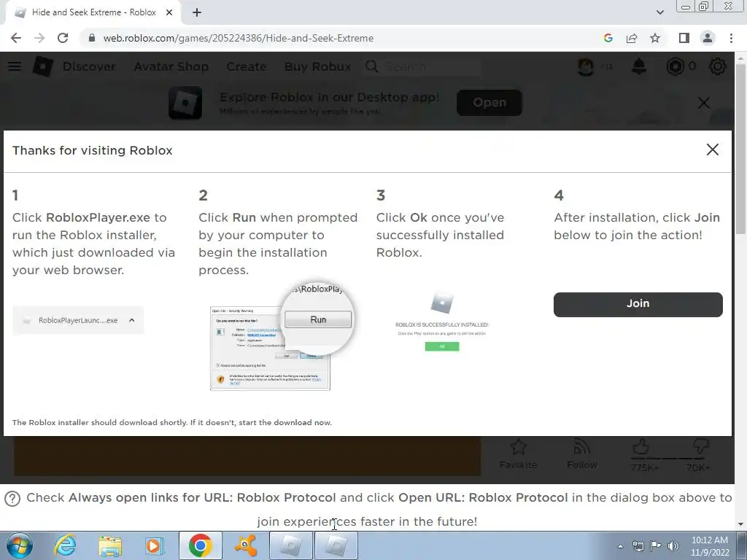This screenshot has height=560, width=747.
Task: Switch to Chrome in taskbar
Action: pyautogui.click(x=200, y=545)
